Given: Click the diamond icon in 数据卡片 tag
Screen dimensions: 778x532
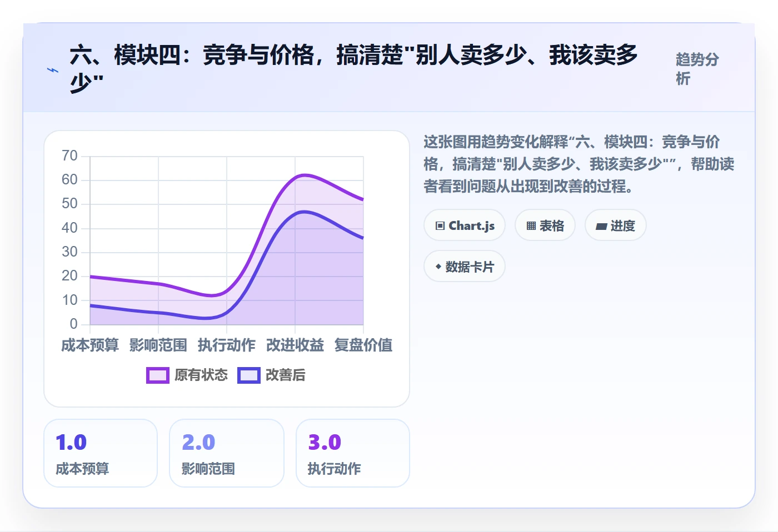Looking at the screenshot, I should point(438,267).
